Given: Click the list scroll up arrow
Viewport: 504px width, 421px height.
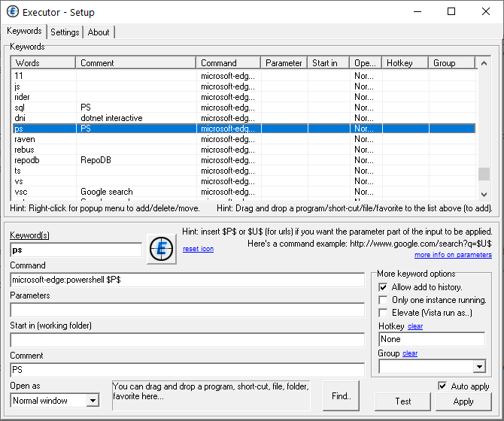Looking at the screenshot, I should point(484,63).
